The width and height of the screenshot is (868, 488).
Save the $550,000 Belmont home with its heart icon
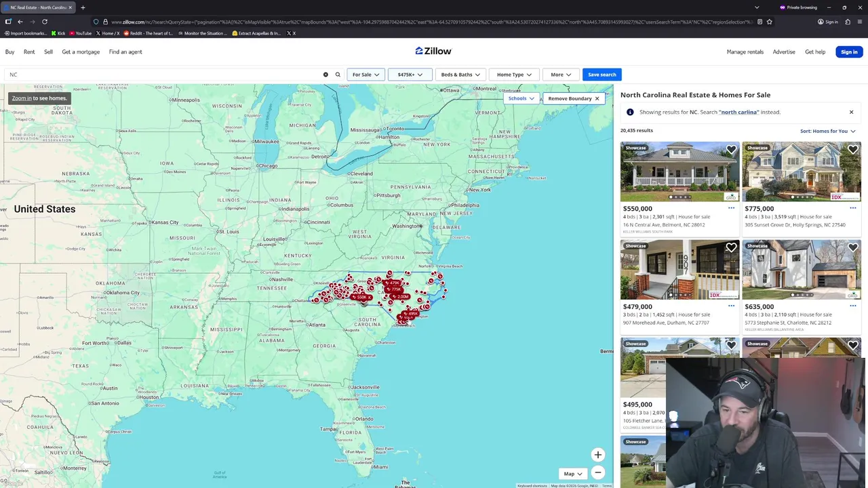click(x=731, y=150)
